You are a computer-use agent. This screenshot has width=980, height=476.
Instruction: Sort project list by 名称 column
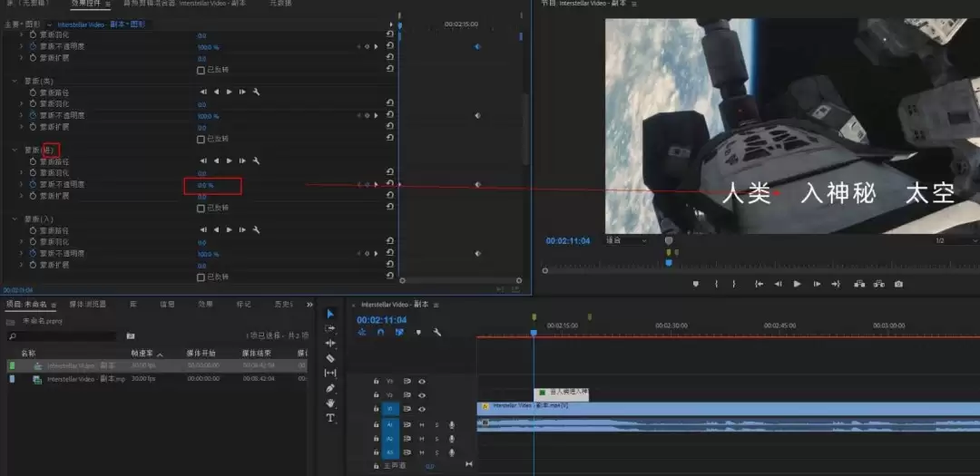tap(28, 354)
